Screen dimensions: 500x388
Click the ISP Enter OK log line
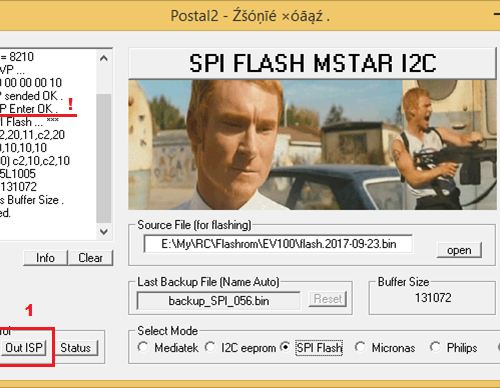pyautogui.click(x=29, y=109)
